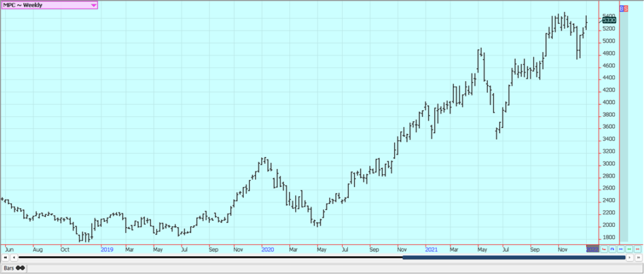This screenshot has height=274, width=644.
Task: Click the 2020 year label
Action: 268,249
